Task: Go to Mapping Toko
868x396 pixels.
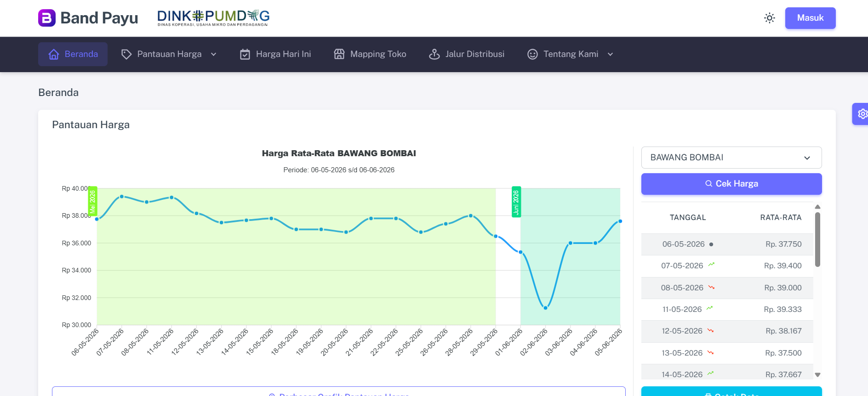Action: tap(370, 54)
